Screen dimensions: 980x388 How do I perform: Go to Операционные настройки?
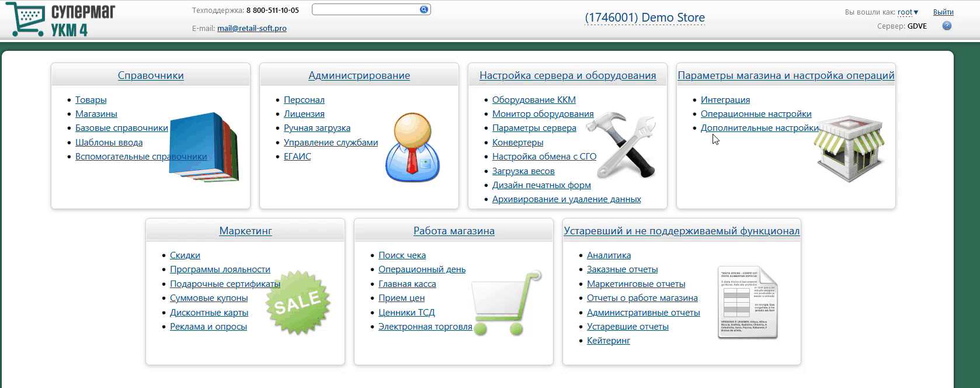(756, 114)
